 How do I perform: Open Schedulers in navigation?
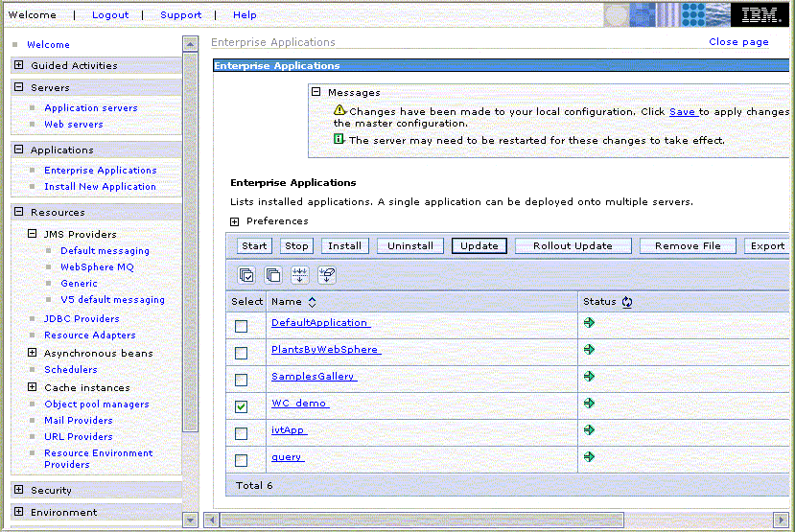pos(70,370)
